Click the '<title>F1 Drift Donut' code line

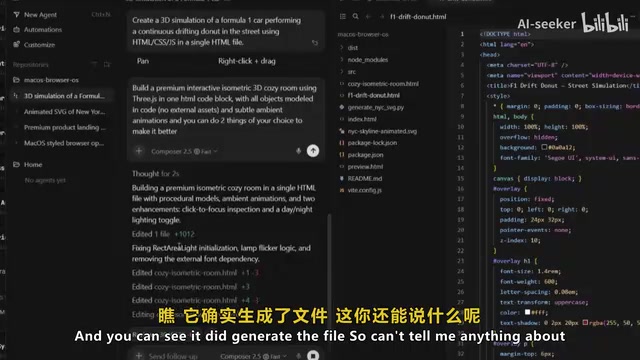(x=563, y=86)
